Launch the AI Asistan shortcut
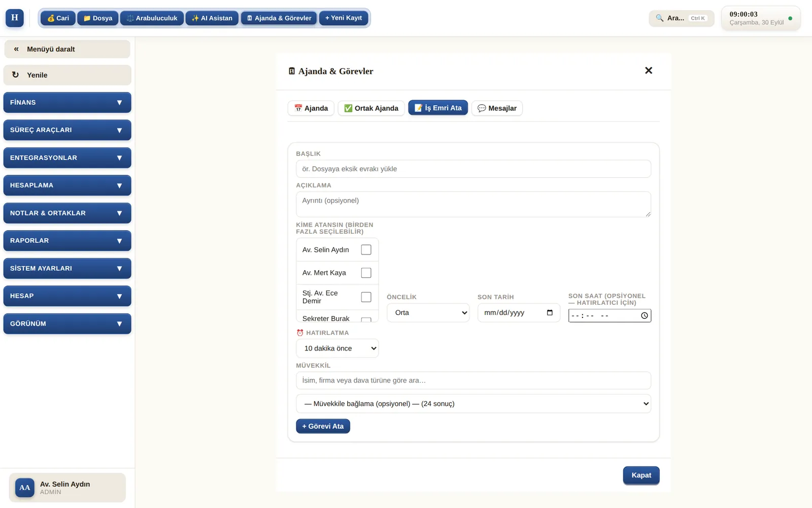The width and height of the screenshot is (812, 508). coord(212,18)
